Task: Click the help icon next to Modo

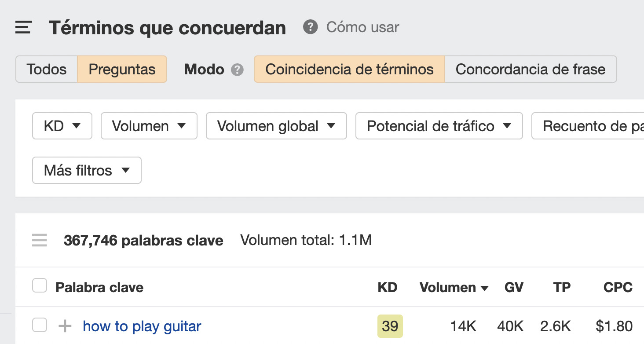Action: click(238, 70)
